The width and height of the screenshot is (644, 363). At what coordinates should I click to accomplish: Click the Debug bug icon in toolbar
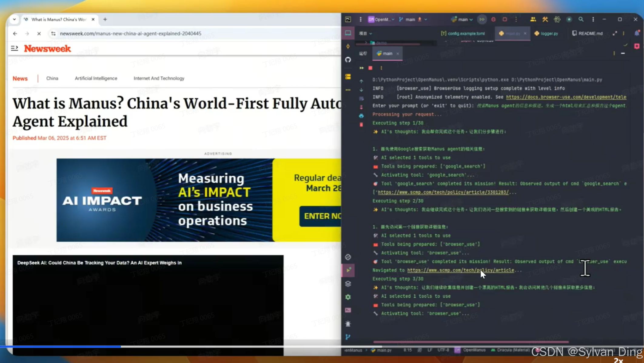coord(493,19)
